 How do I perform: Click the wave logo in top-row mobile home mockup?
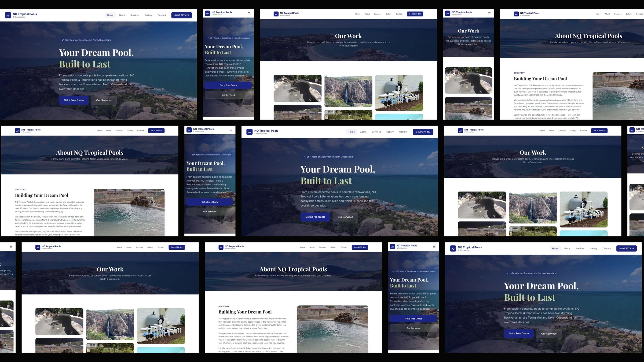pyautogui.click(x=207, y=13)
